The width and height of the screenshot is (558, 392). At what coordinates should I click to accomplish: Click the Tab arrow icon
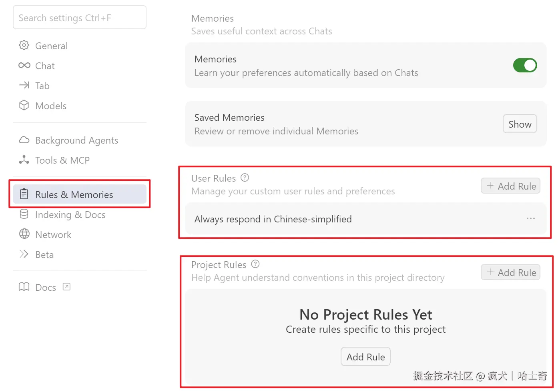tap(24, 85)
